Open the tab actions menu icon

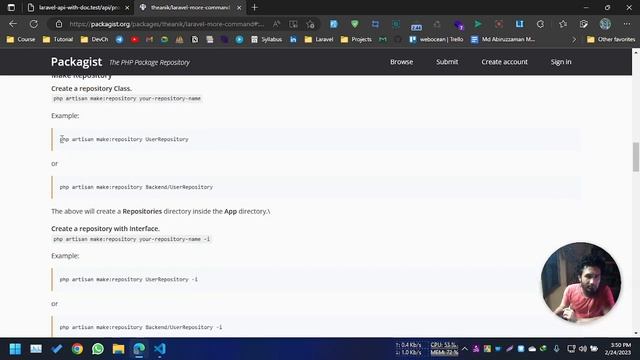point(11,7)
